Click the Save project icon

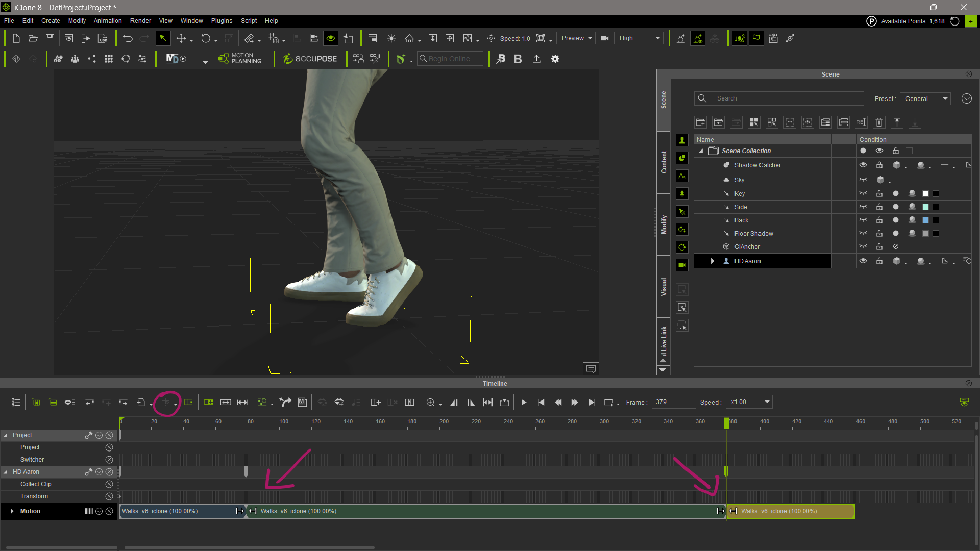click(50, 39)
